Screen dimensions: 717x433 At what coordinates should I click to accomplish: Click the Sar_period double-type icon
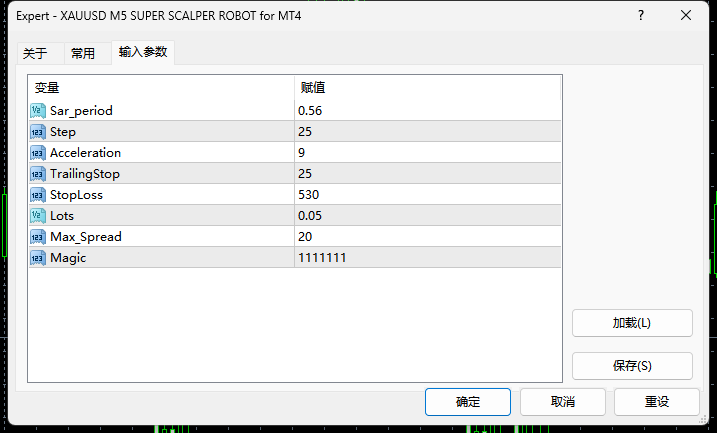click(38, 111)
